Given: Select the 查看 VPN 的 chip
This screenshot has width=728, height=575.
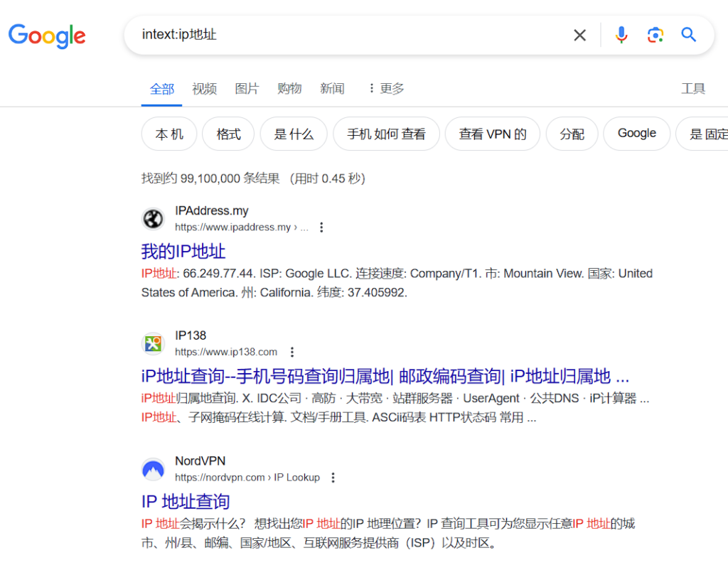Looking at the screenshot, I should coord(493,134).
